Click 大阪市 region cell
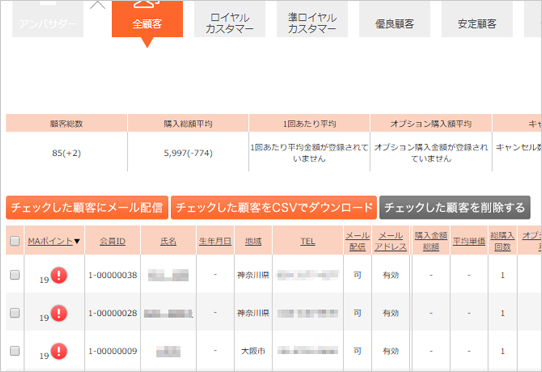 [253, 351]
